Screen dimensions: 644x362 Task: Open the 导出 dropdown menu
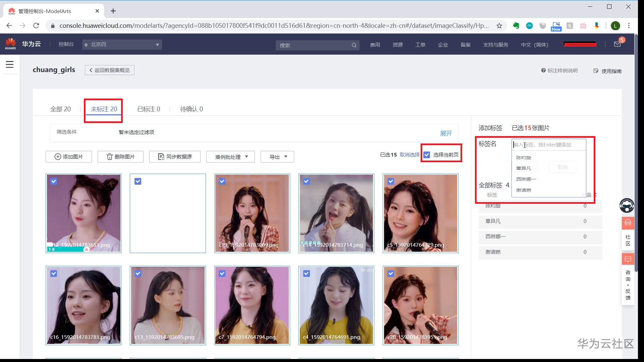pos(277,157)
